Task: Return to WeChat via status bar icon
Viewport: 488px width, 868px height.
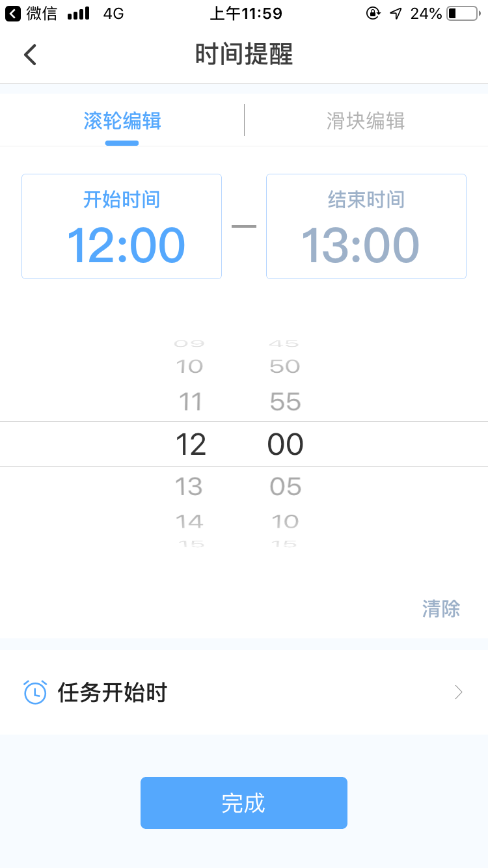Action: [x=13, y=13]
